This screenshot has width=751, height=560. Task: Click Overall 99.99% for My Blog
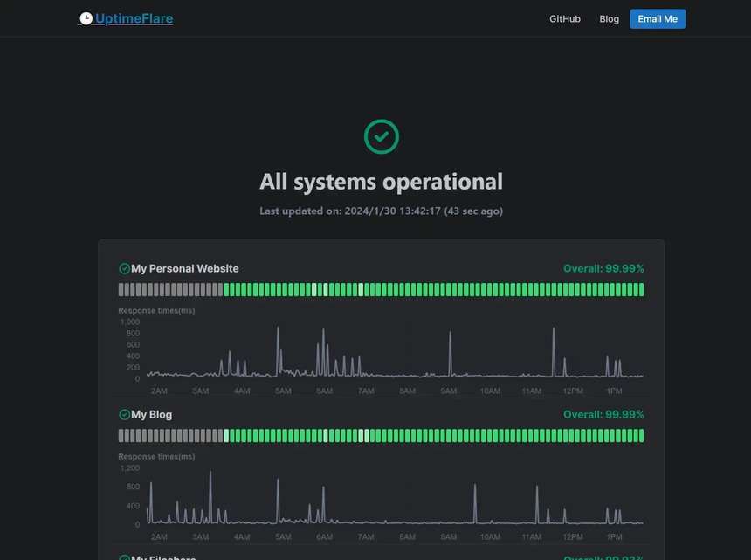(x=603, y=414)
